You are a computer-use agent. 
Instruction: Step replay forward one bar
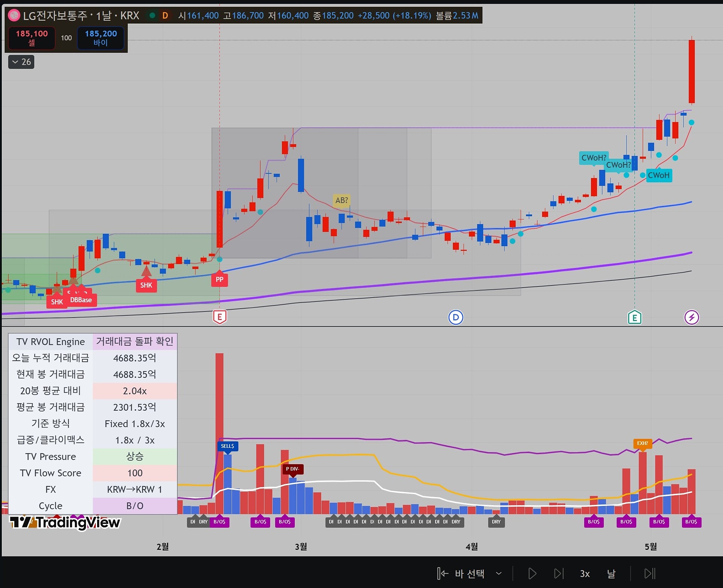pyautogui.click(x=559, y=574)
